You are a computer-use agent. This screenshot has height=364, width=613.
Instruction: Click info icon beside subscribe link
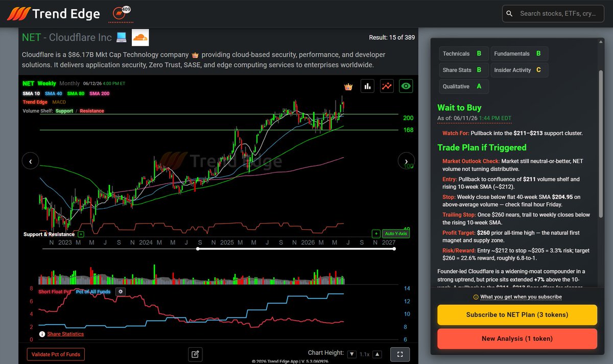pyautogui.click(x=476, y=297)
